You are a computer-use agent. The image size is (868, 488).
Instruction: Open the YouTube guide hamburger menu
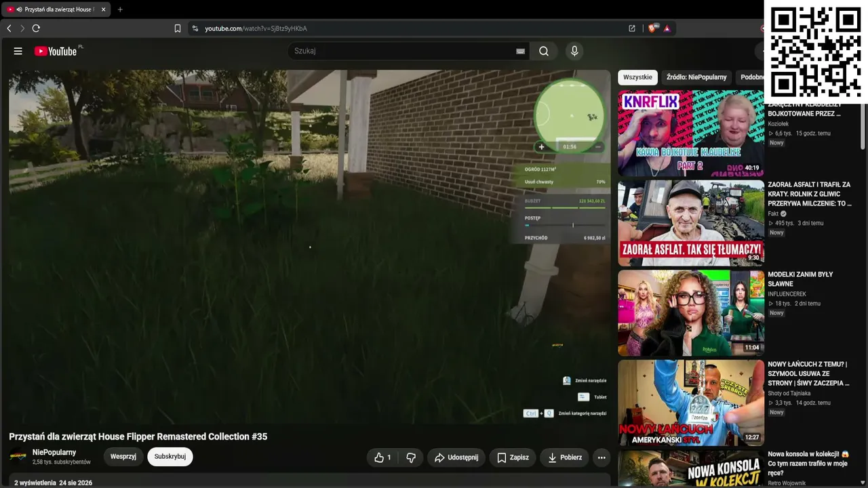tap(18, 51)
